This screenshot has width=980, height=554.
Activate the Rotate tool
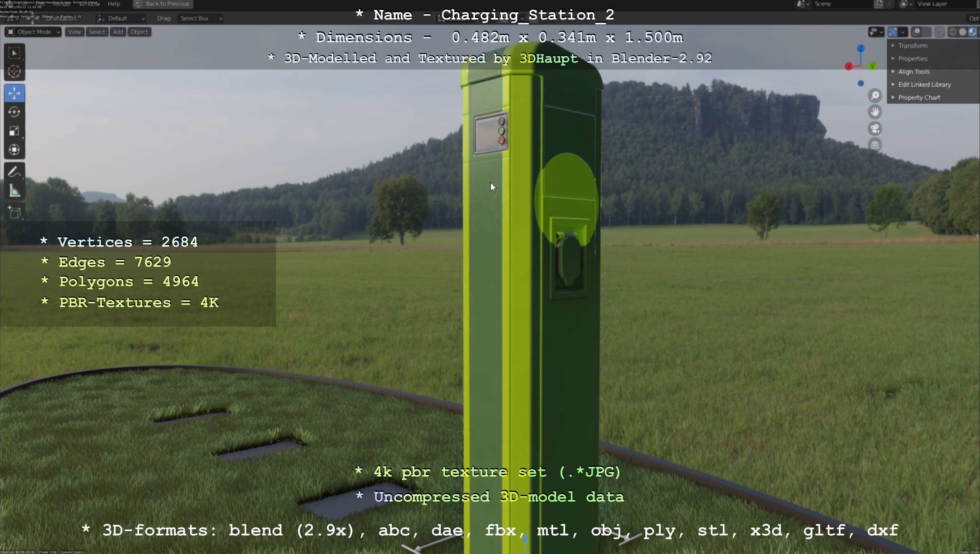14,112
